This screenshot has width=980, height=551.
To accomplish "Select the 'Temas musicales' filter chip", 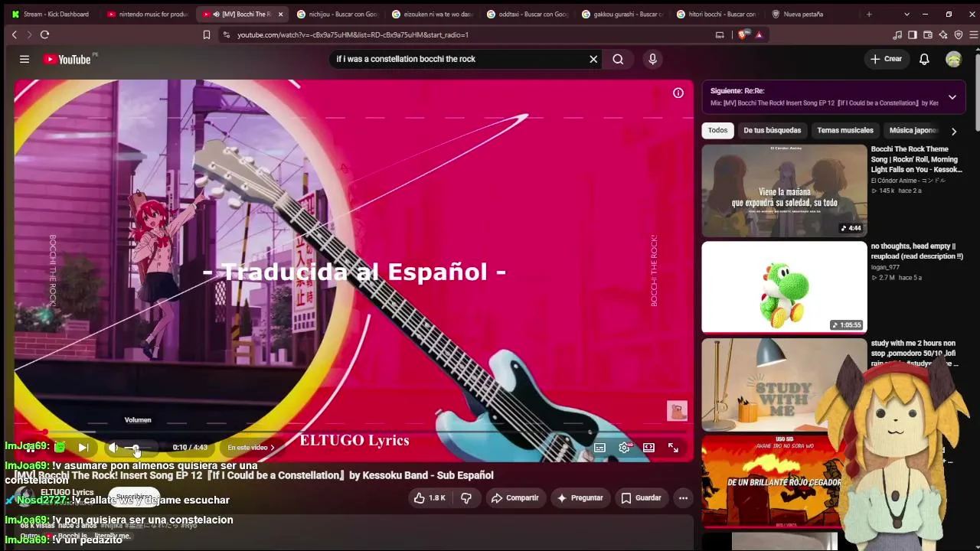I will click(845, 130).
